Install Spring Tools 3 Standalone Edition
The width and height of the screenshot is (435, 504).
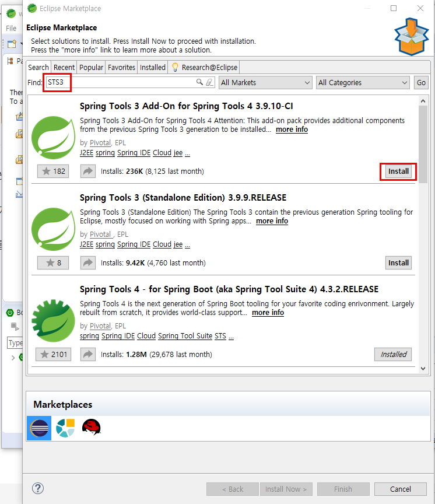[398, 263]
